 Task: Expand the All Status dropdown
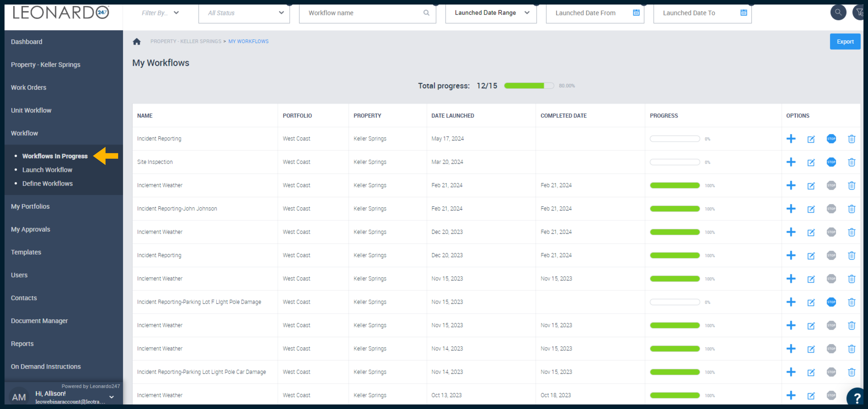tap(244, 13)
